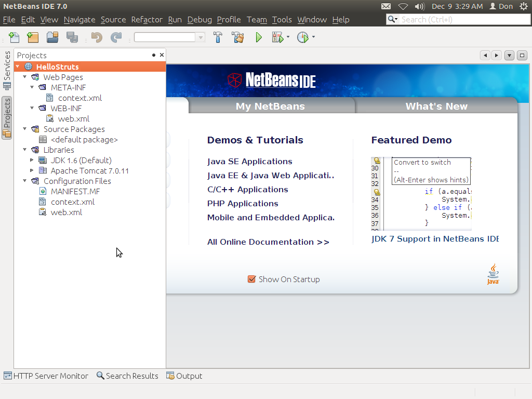
Task: Select context.xml under Configuration Files
Action: tap(73, 202)
